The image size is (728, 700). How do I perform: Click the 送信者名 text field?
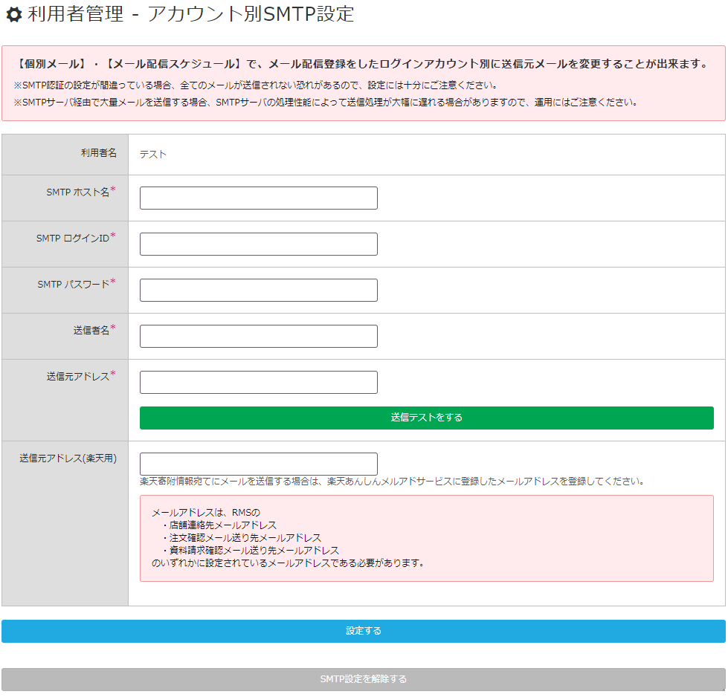pos(258,337)
